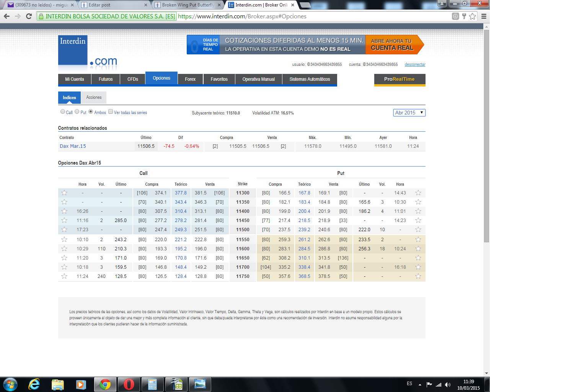Open the CFDs section
This screenshot has height=392, width=574.
[x=133, y=79]
